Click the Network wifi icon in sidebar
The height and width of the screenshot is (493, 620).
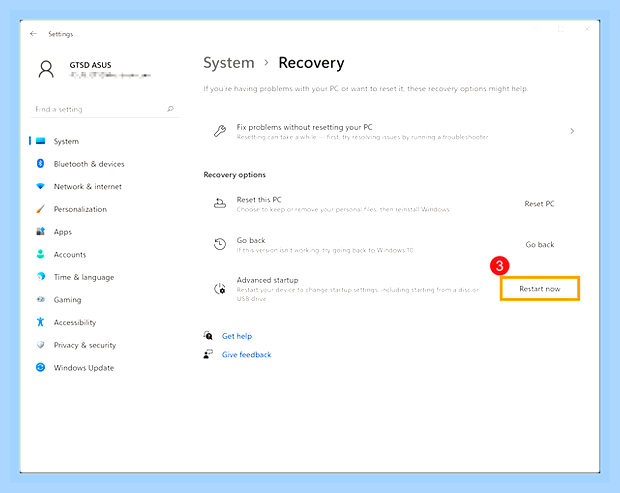point(40,186)
